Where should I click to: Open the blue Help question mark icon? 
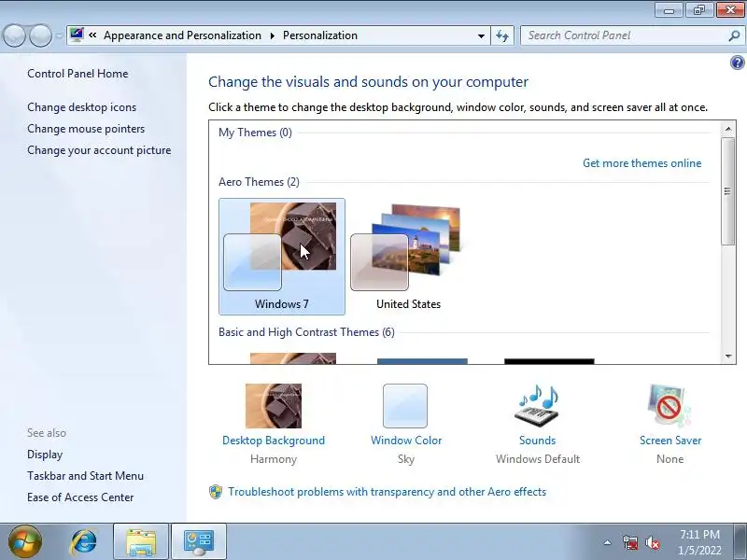click(x=737, y=63)
